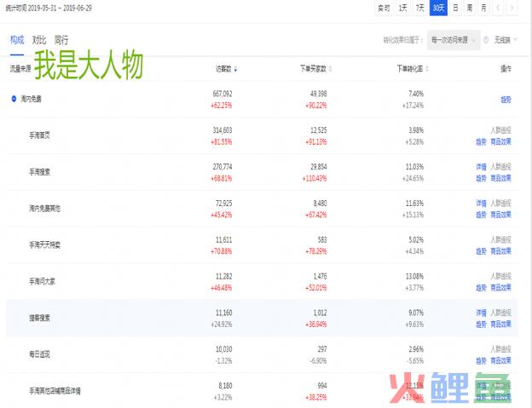532x408 pixels.
Task: Switch to the 构成 tab
Action: (17, 40)
